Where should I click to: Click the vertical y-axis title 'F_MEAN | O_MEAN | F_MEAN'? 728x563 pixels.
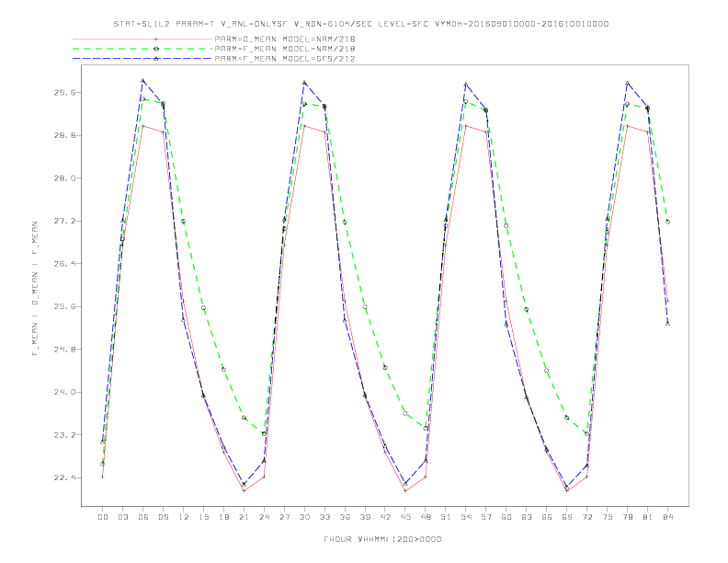coord(35,289)
